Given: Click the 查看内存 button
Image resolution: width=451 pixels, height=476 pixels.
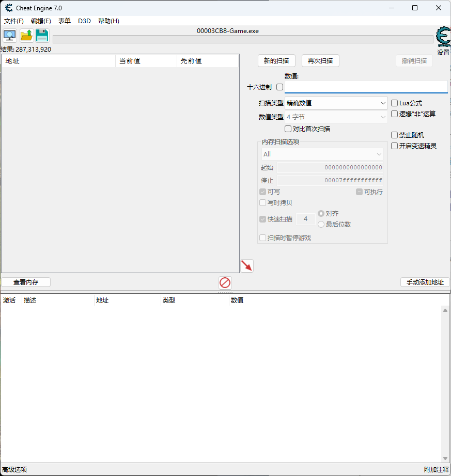Looking at the screenshot, I should (x=26, y=282).
